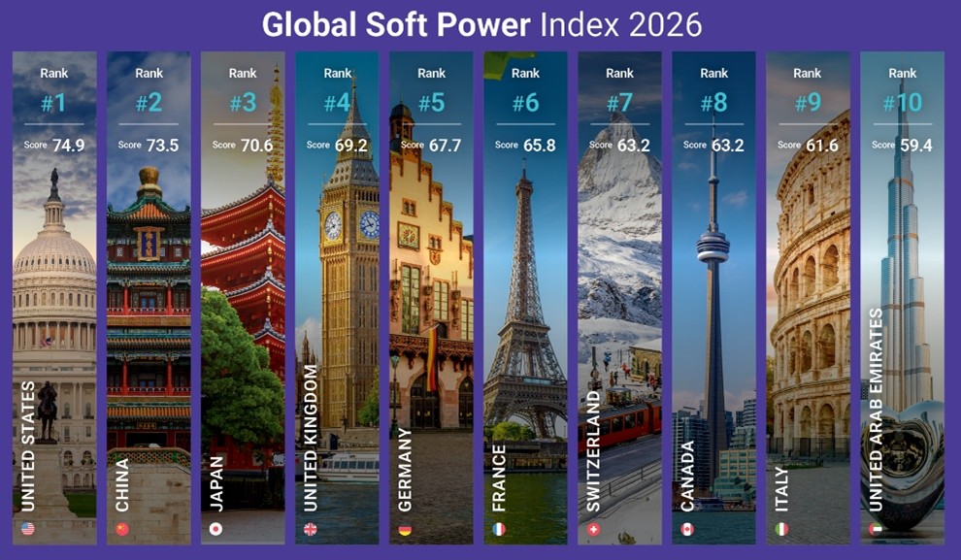961x560 pixels.
Task: Select the Japan flag icon
Action: 216,529
